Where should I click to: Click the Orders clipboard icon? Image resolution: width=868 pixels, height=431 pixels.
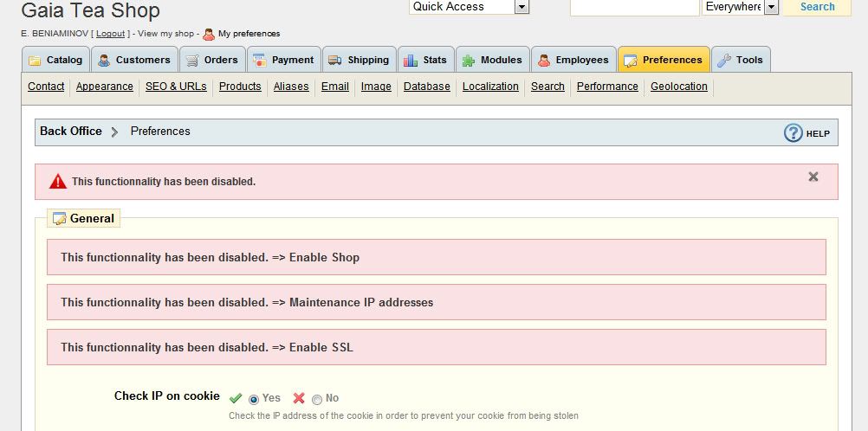[x=192, y=61]
